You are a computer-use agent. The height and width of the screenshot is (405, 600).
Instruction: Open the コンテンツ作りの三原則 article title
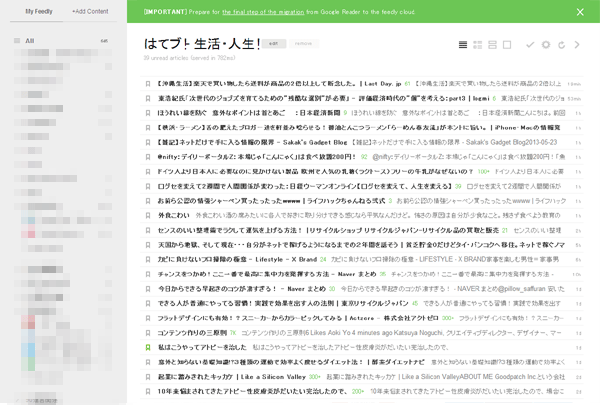pyautogui.click(x=192, y=333)
